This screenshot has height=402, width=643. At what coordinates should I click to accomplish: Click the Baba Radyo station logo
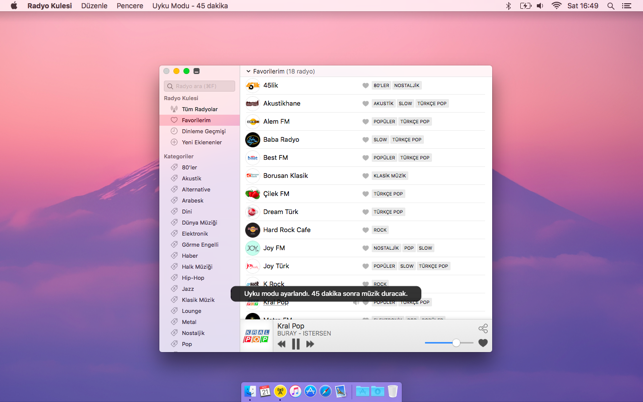pos(253,140)
